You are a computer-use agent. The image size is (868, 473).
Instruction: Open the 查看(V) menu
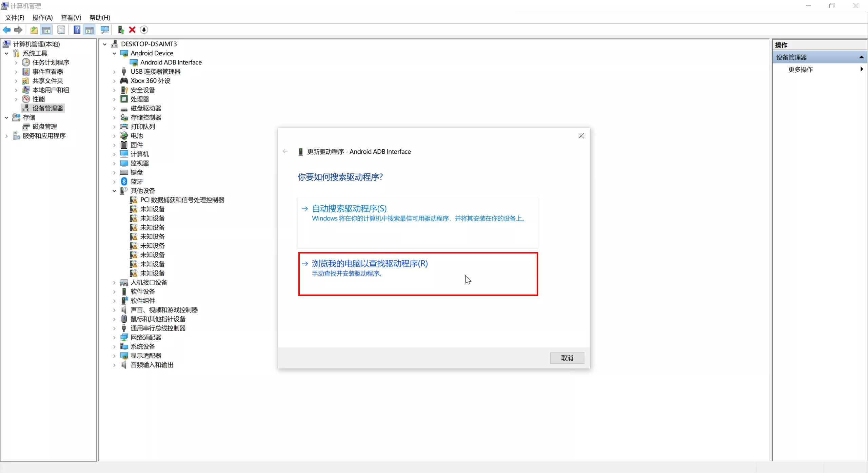pyautogui.click(x=71, y=18)
